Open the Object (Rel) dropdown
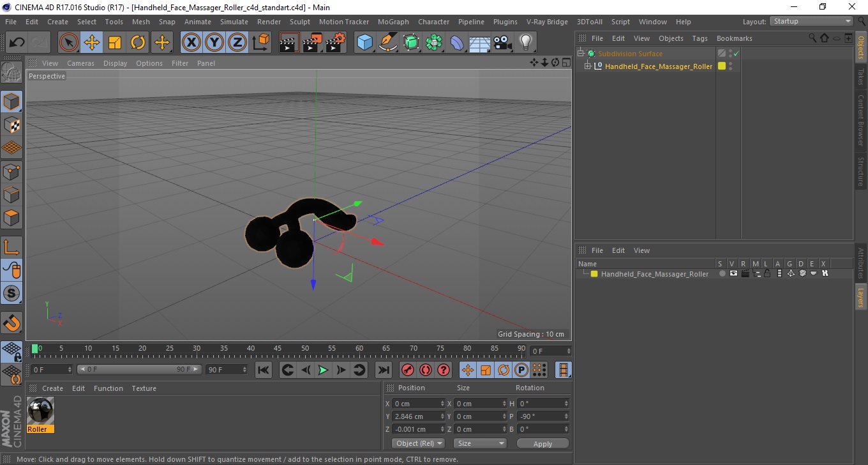 pos(419,443)
